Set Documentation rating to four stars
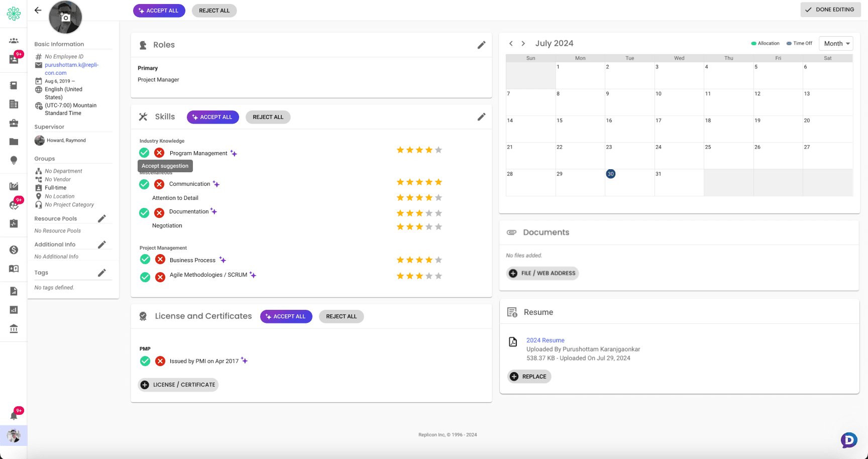868x459 pixels. [x=429, y=213]
